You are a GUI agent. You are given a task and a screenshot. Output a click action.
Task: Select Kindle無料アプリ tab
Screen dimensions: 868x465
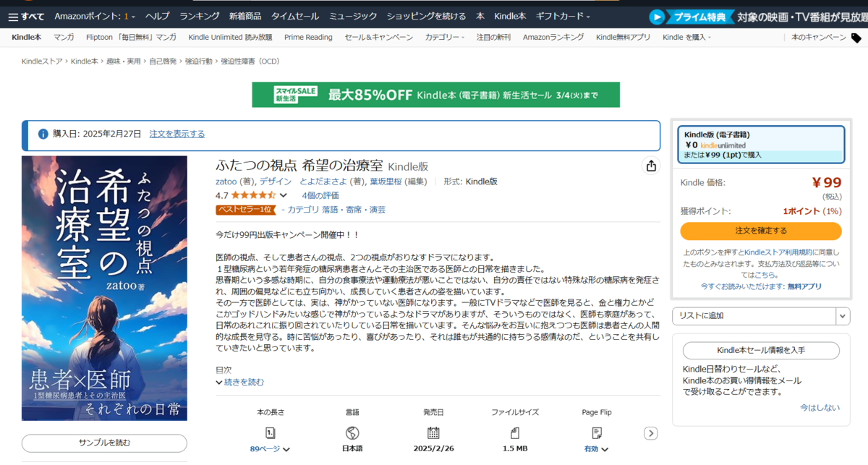[623, 38]
